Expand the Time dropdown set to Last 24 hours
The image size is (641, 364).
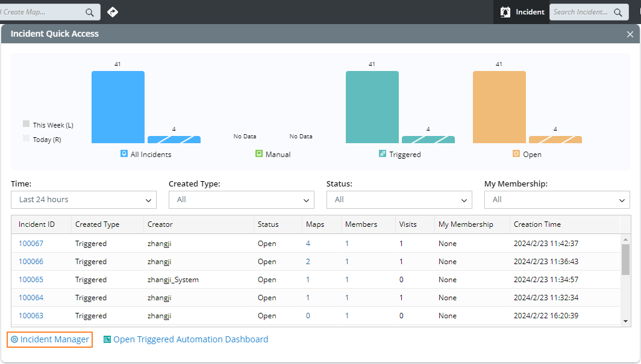(x=84, y=200)
